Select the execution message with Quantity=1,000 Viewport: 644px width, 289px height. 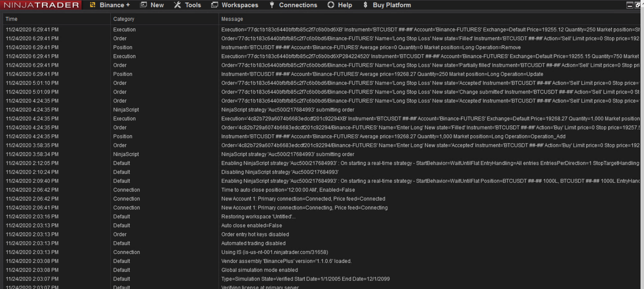click(x=430, y=119)
